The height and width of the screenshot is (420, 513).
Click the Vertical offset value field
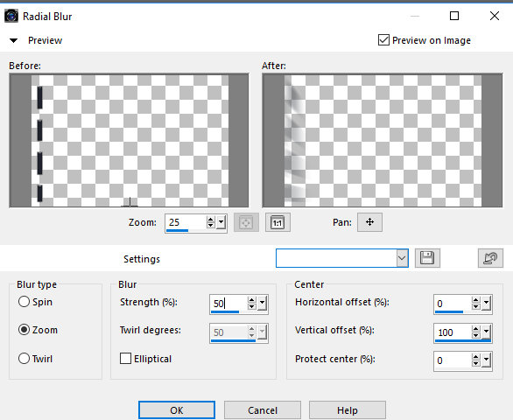click(x=453, y=332)
